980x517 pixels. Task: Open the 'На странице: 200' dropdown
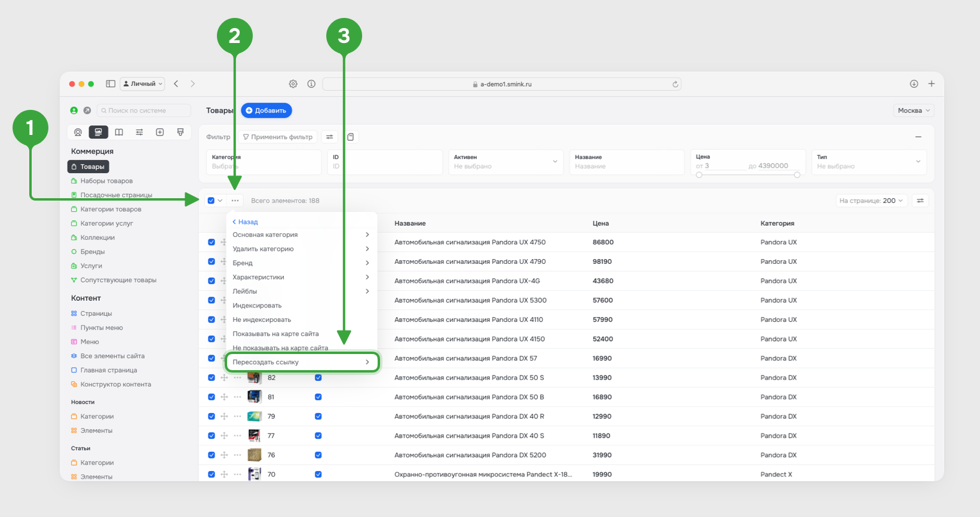(x=871, y=201)
